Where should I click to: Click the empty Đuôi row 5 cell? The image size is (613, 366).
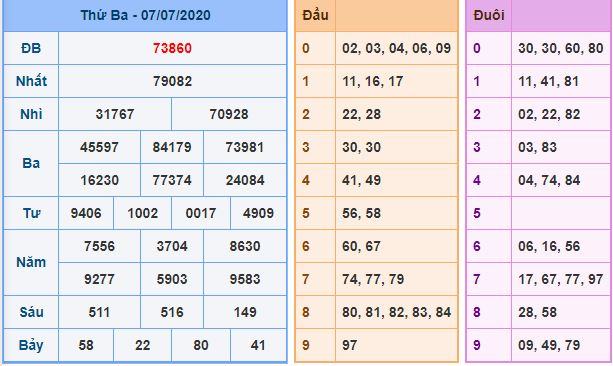click(x=561, y=213)
